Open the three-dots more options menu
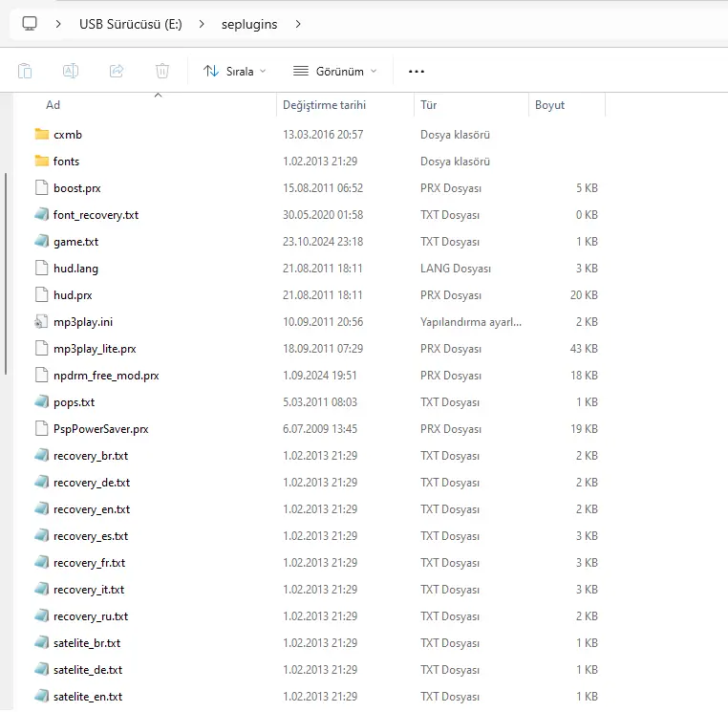This screenshot has height=712, width=728. click(x=416, y=72)
